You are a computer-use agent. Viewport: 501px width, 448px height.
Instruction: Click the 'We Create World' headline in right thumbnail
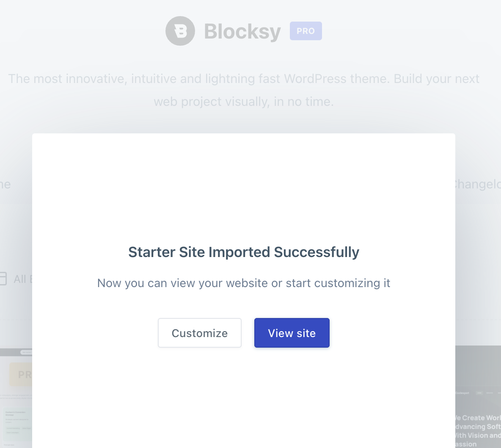478,418
